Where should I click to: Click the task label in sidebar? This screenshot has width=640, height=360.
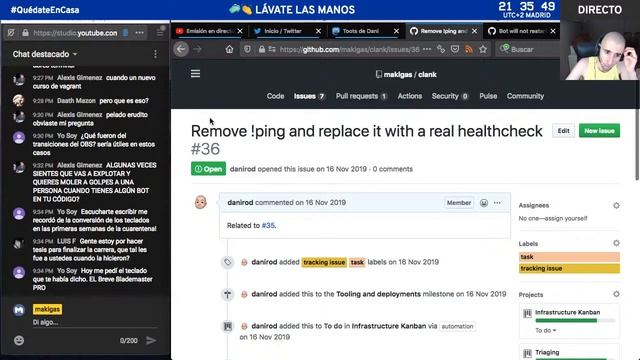coord(569,257)
